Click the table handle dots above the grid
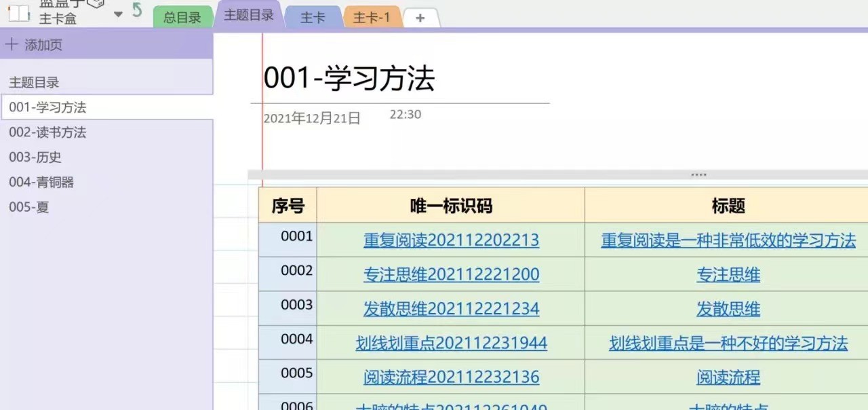Screen dimensions: 868x410 (x=698, y=174)
